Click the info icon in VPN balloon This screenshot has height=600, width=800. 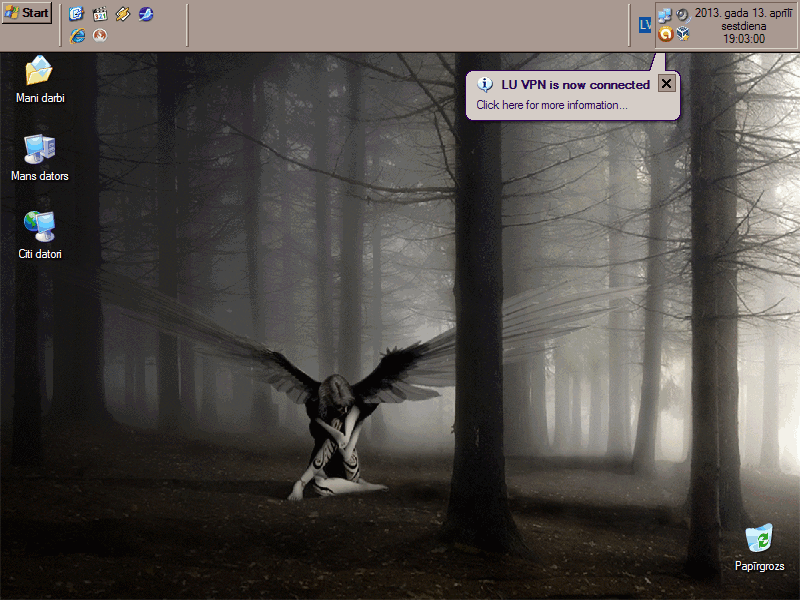485,84
